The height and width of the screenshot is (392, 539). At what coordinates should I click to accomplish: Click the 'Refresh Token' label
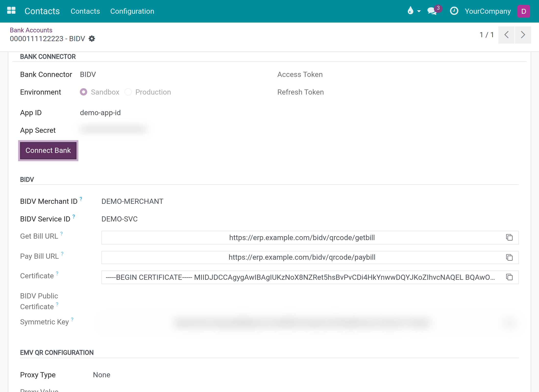tap(301, 92)
